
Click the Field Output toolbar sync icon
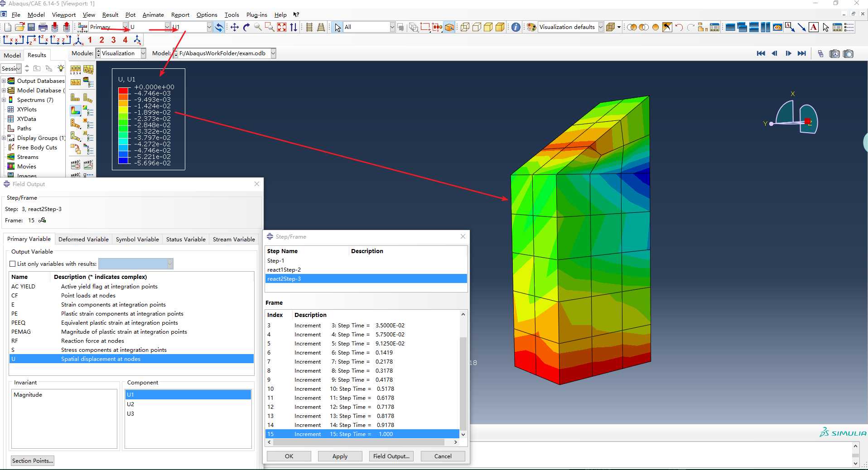(219, 27)
